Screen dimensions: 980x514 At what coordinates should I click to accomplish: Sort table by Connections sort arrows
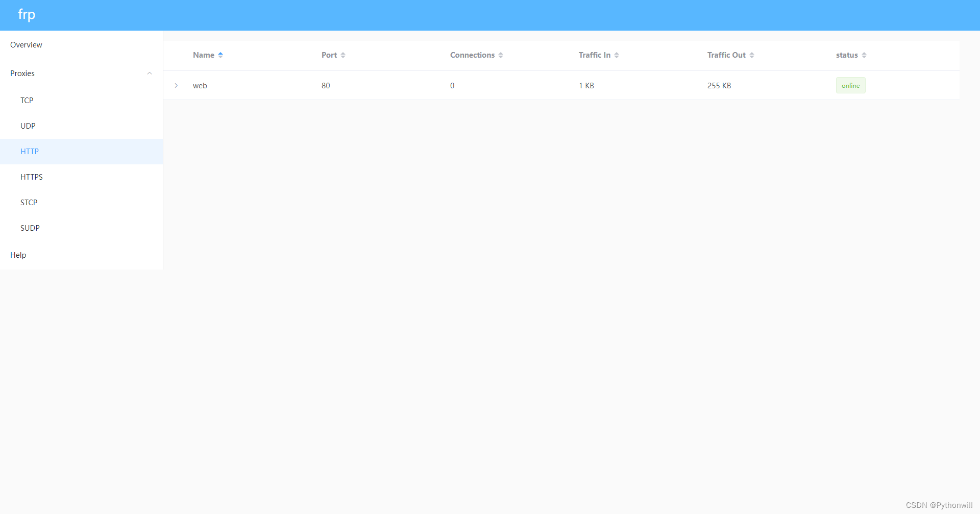tap(501, 55)
